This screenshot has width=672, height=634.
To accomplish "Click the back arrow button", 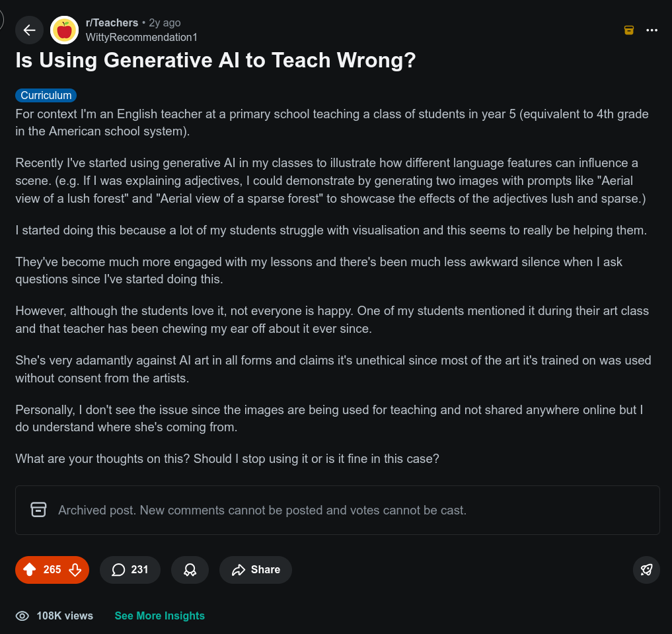I will [x=29, y=30].
